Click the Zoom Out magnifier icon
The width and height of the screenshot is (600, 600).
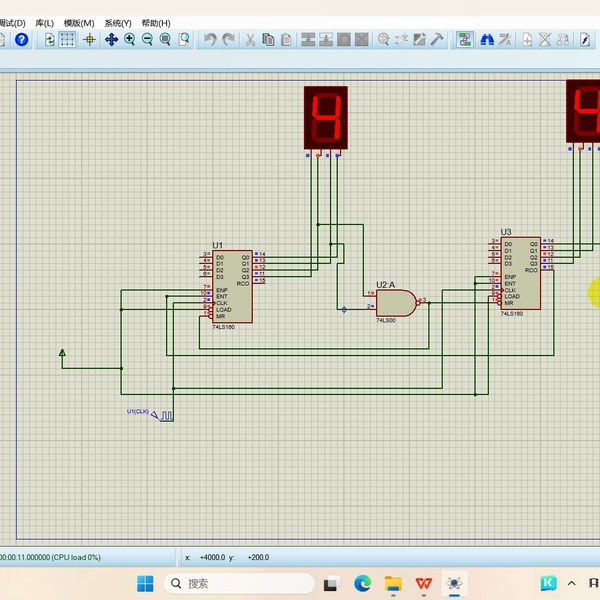(x=147, y=40)
